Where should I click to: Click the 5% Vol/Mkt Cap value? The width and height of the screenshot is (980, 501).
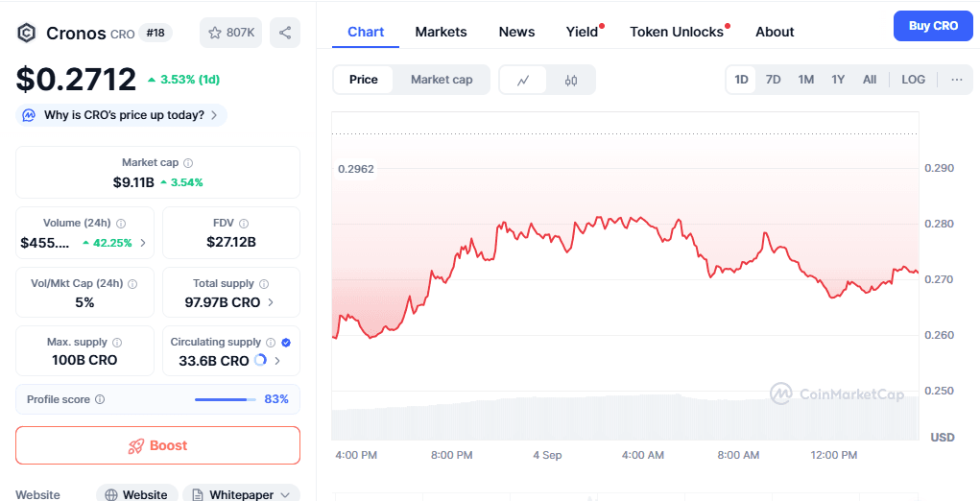[x=84, y=302]
